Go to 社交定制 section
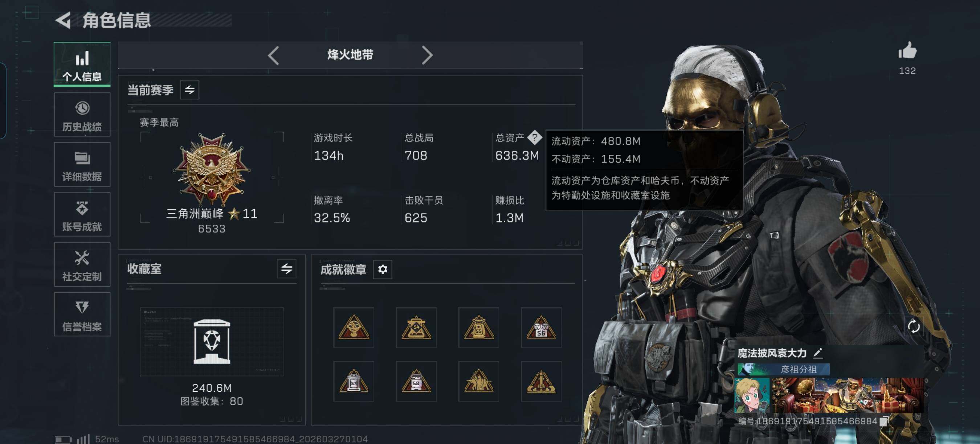The image size is (980, 444). [x=82, y=264]
